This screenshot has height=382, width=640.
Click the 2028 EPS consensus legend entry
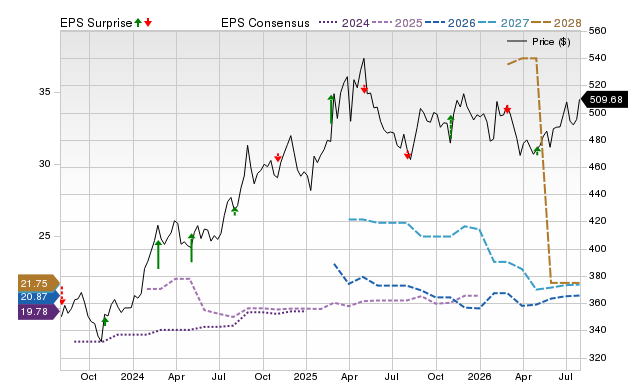[x=556, y=23]
